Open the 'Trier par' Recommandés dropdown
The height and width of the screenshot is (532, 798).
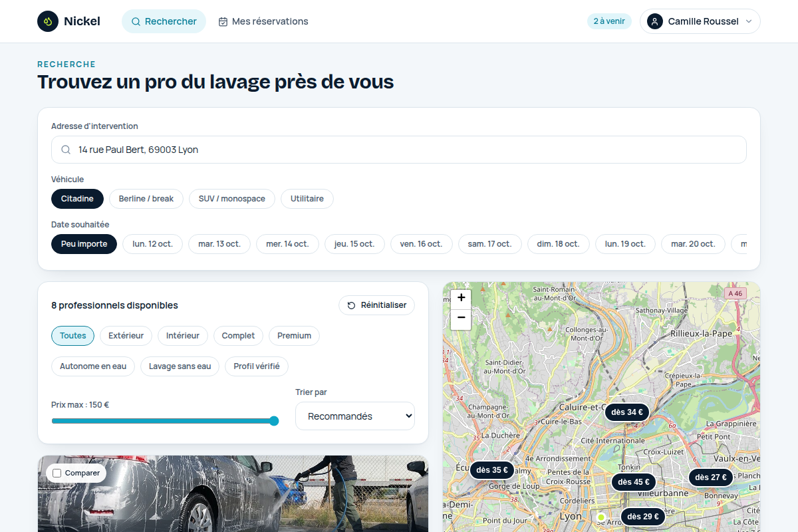point(355,416)
